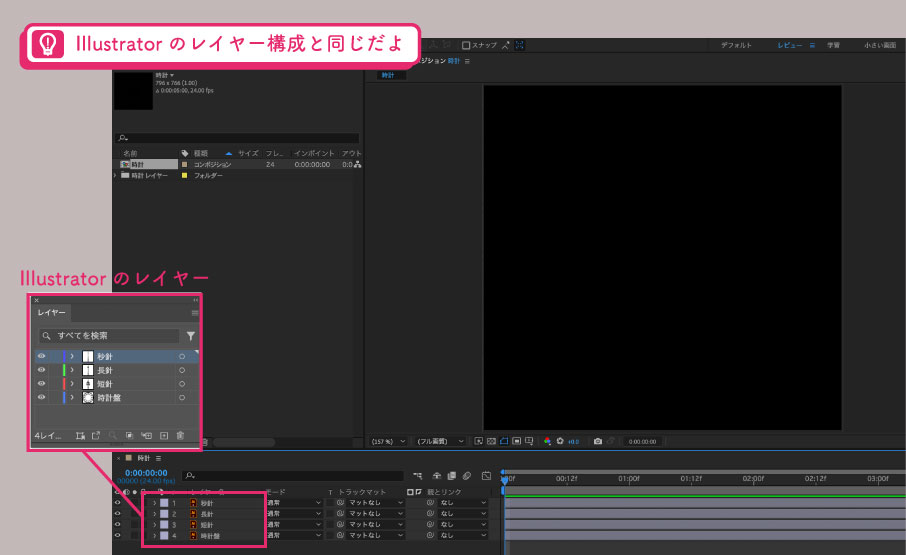The image size is (906, 555).
Task: Open zoom level (157 %) dropdown
Action: (388, 441)
